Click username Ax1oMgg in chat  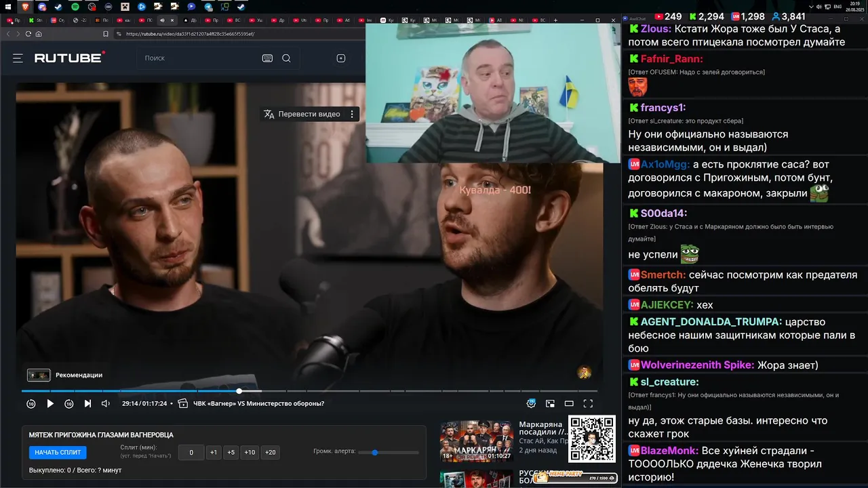click(x=666, y=164)
